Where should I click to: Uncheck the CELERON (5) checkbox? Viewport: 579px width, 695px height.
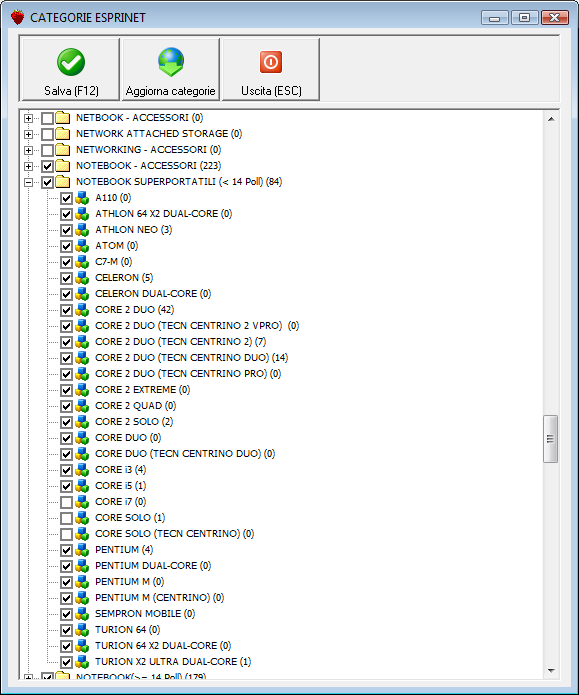[67, 278]
